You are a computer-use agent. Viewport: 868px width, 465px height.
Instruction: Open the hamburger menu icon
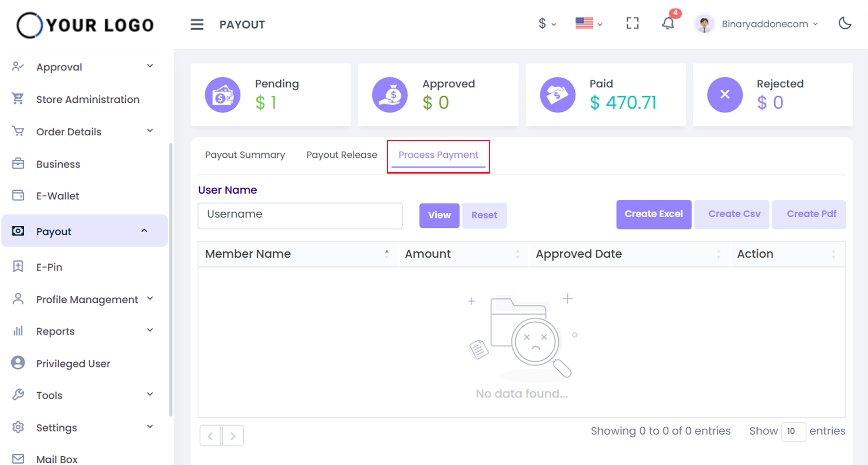pyautogui.click(x=197, y=24)
